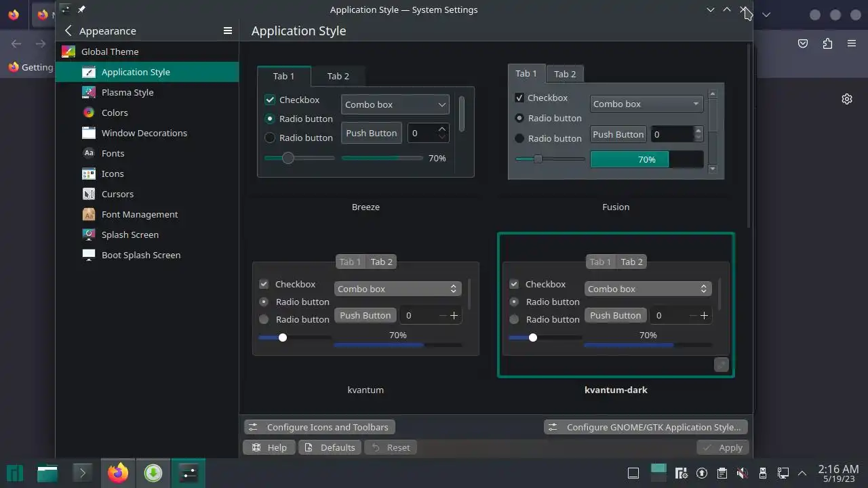Open the Combo box in Fusion preview
This screenshot has width=868, height=488.
coord(646,104)
